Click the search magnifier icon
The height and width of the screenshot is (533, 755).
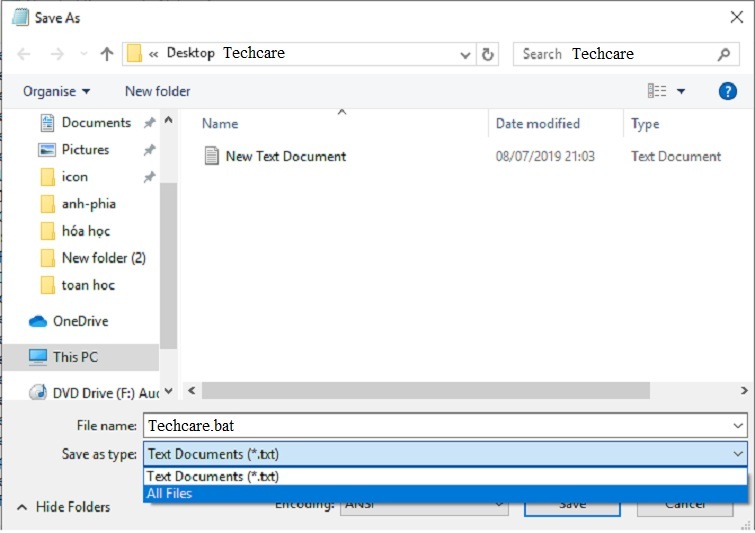(x=724, y=54)
